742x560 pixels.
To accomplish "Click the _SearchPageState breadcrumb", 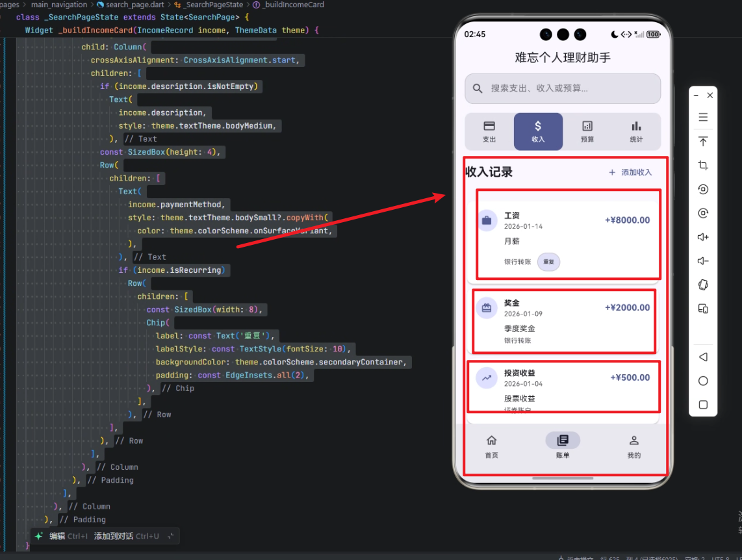I will pyautogui.click(x=209, y=5).
